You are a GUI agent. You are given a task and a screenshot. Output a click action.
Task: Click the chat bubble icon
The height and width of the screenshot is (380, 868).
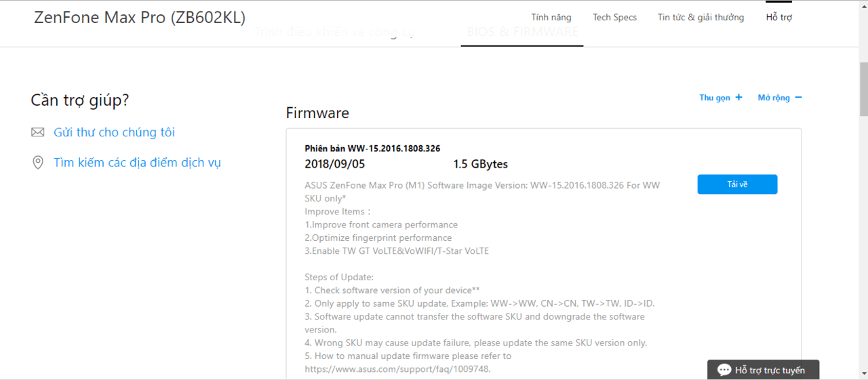(x=724, y=370)
